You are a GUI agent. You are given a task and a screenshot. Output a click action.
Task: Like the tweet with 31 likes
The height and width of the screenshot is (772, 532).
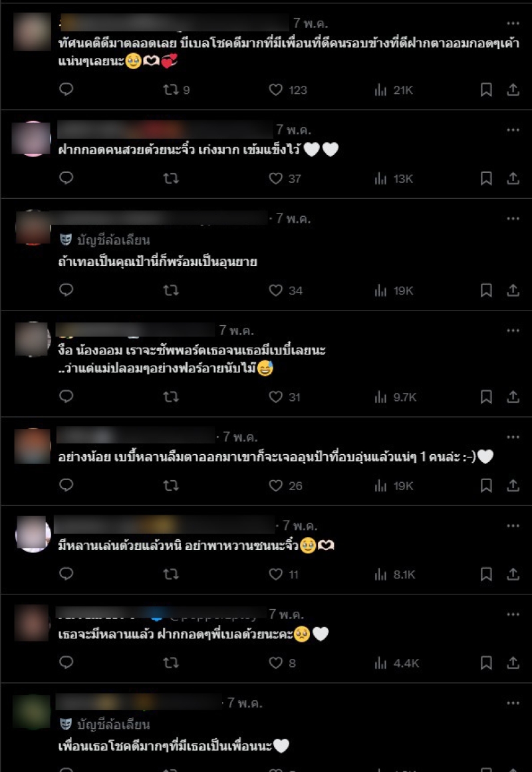284,397
